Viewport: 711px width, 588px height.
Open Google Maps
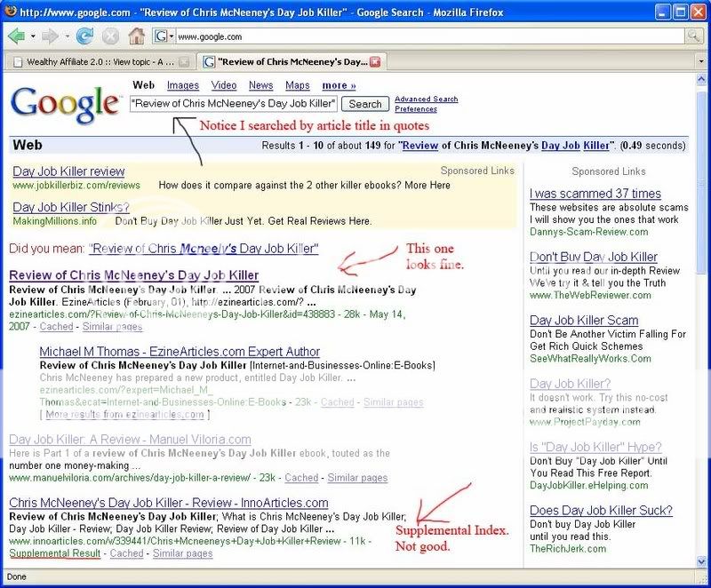coord(298,85)
